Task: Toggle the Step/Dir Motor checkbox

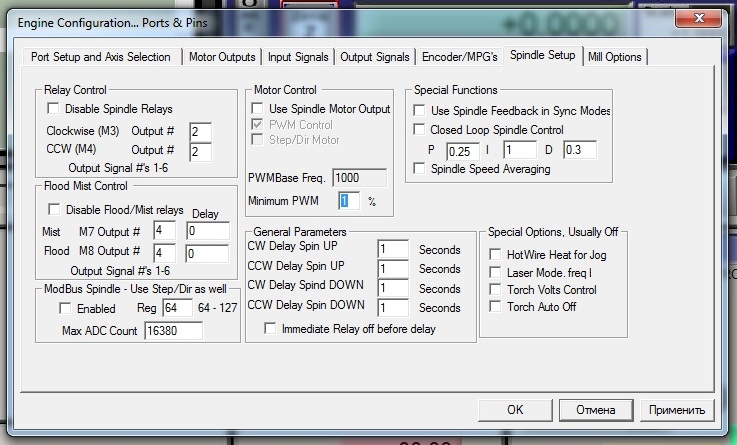Action: coord(257,140)
